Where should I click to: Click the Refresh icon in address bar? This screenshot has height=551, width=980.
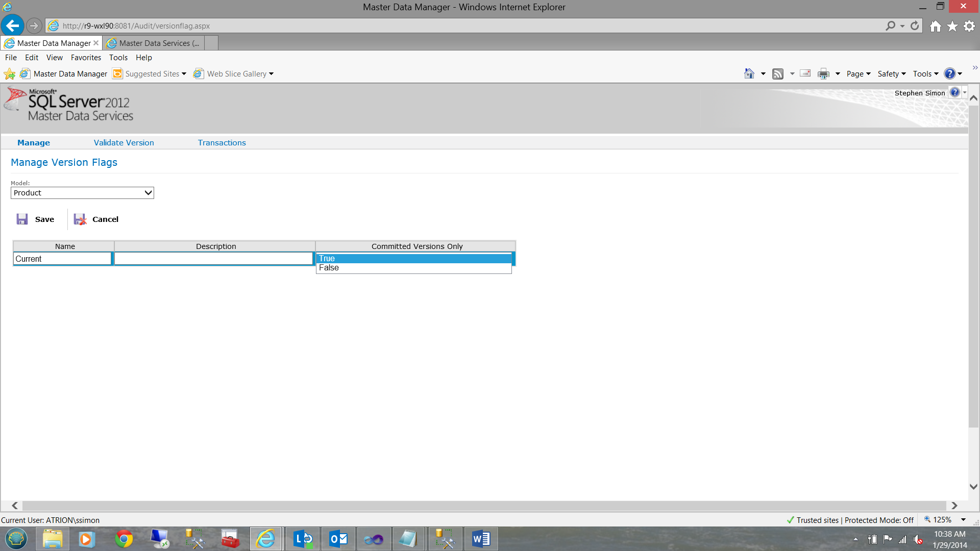point(915,26)
